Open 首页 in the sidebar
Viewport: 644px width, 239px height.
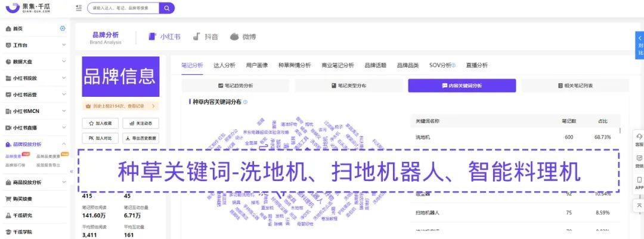click(18, 29)
